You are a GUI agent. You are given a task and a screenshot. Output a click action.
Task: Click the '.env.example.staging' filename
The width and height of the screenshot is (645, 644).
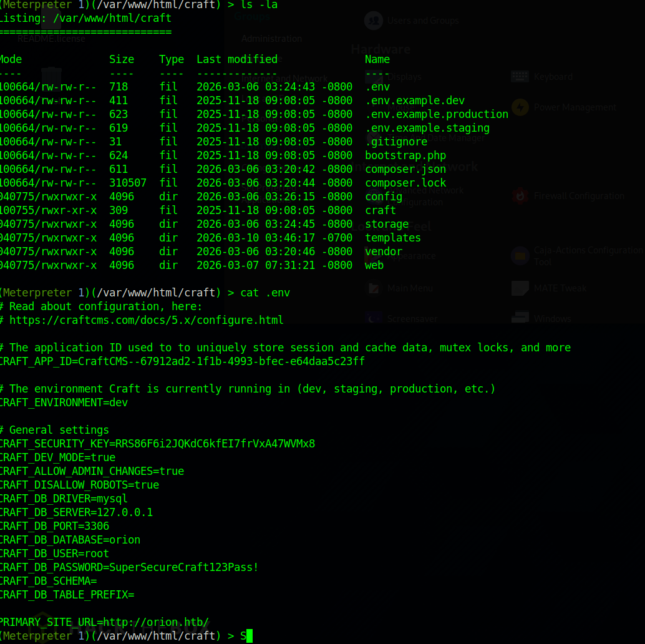[x=427, y=128]
